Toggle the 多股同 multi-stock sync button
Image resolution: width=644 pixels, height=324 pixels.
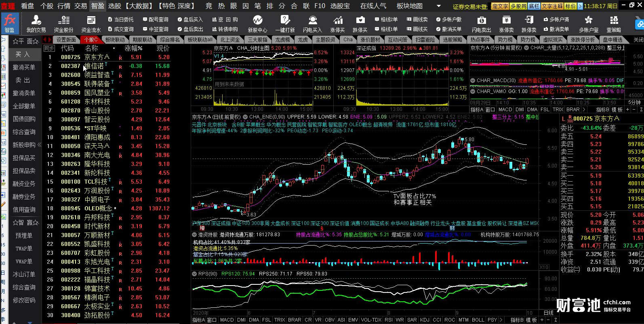point(518,6)
